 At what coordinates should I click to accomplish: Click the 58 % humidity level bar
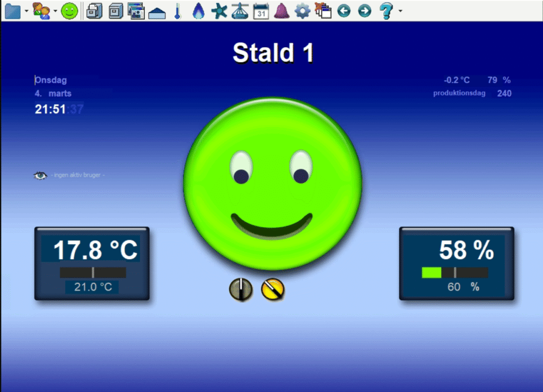[x=454, y=273]
